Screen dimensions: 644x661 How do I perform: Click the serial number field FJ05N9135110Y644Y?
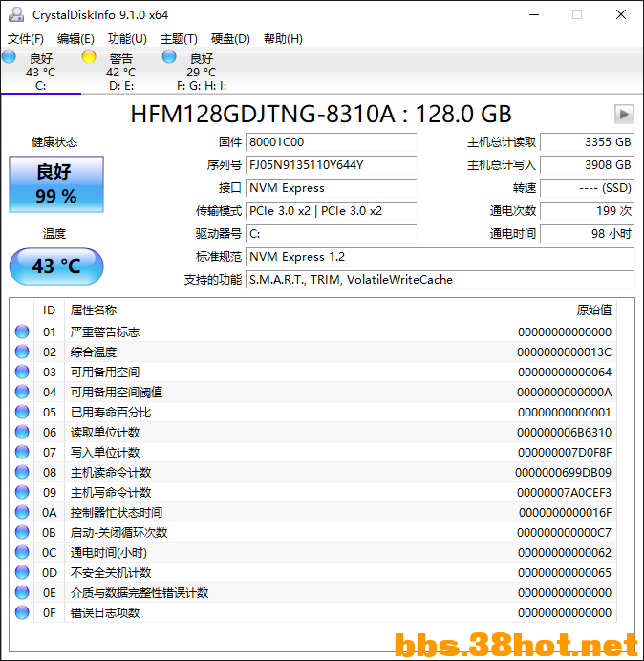coord(331,165)
